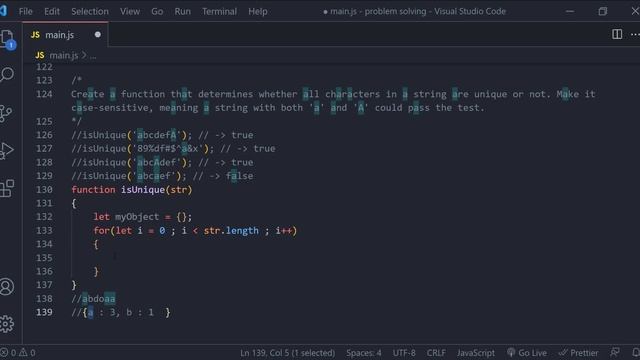The image size is (640, 360).
Task: Click the 'function' keyword on line 130
Action: tap(93, 190)
